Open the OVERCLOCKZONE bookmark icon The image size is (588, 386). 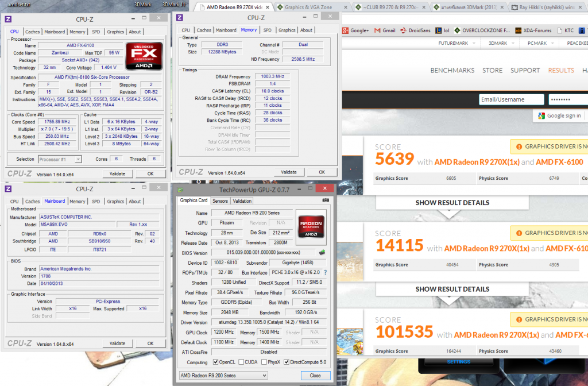point(457,30)
